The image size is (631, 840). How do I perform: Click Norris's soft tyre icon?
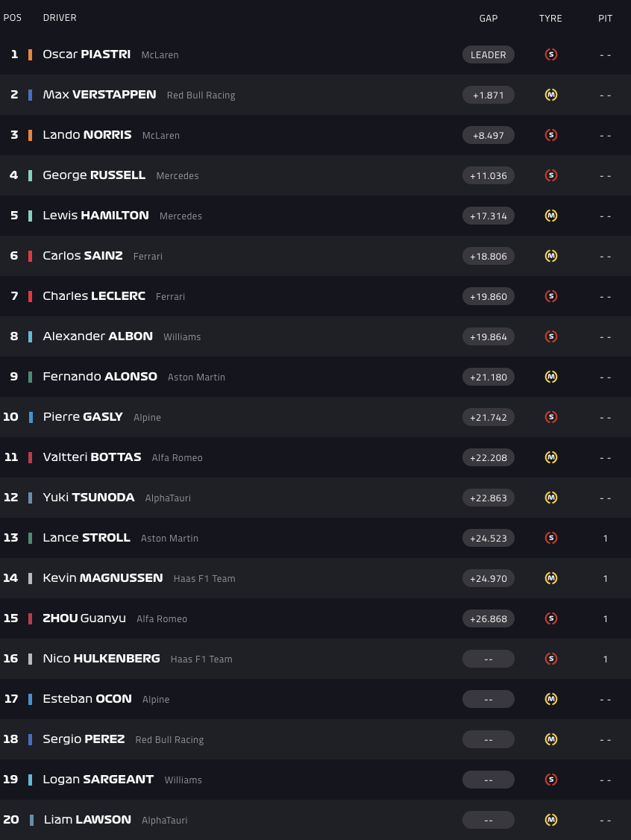click(x=551, y=135)
